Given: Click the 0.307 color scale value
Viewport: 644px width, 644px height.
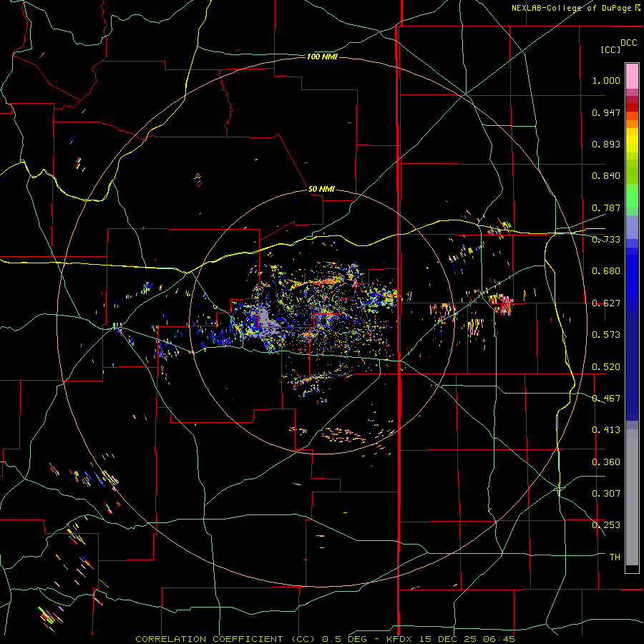Looking at the screenshot, I should pos(606,494).
